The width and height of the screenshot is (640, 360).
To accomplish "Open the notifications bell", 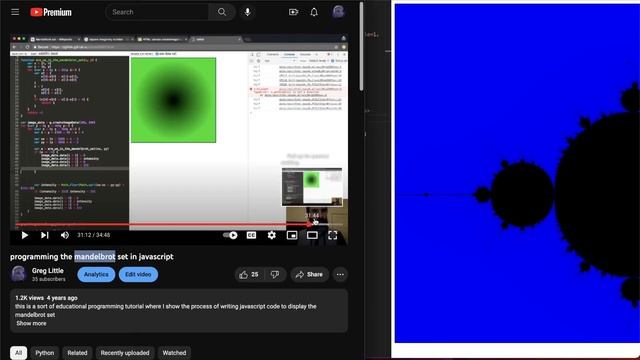I will coord(313,12).
